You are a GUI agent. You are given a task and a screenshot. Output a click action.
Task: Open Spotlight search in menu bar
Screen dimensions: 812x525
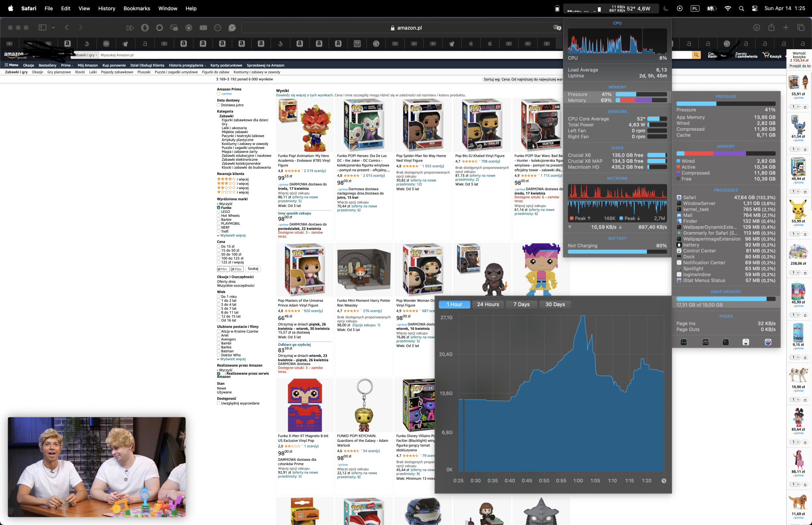click(x=741, y=9)
